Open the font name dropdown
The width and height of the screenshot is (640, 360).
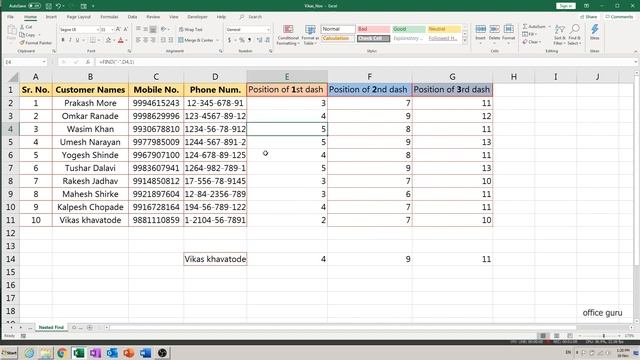[98, 30]
